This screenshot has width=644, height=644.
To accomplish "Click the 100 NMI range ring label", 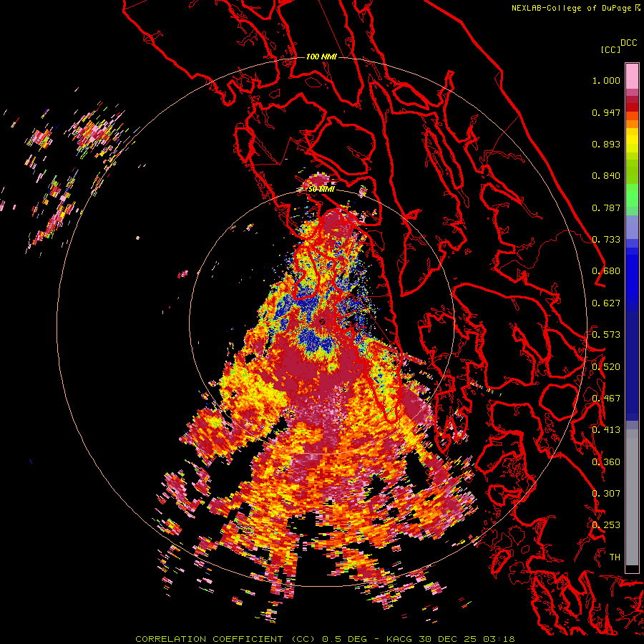I will [321, 57].
